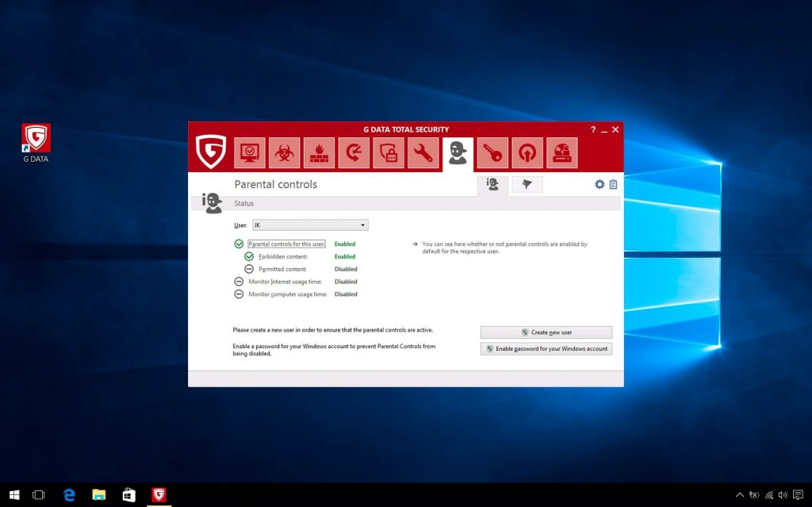The height and width of the screenshot is (507, 812).
Task: Toggle Permitted content status icon
Action: (x=249, y=269)
